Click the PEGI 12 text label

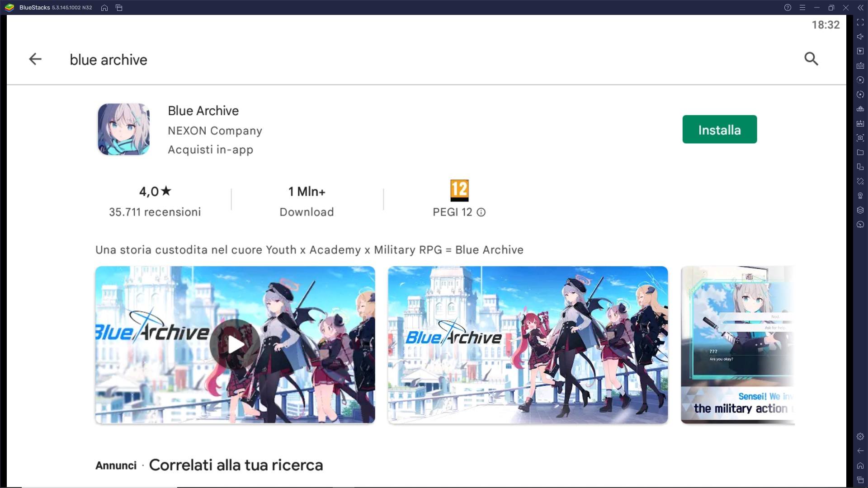click(x=452, y=212)
